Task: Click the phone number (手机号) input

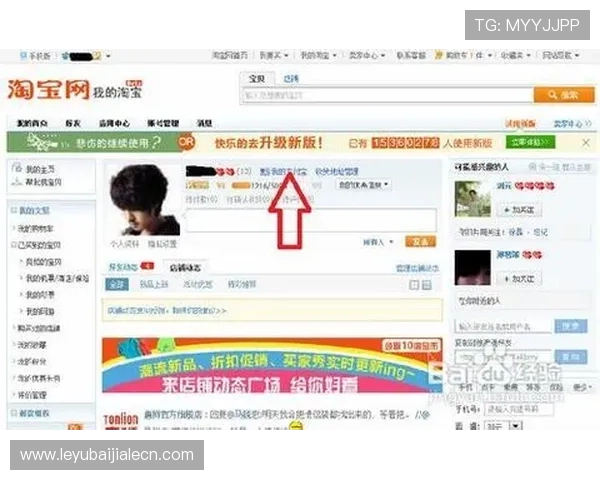Action: click(x=519, y=409)
